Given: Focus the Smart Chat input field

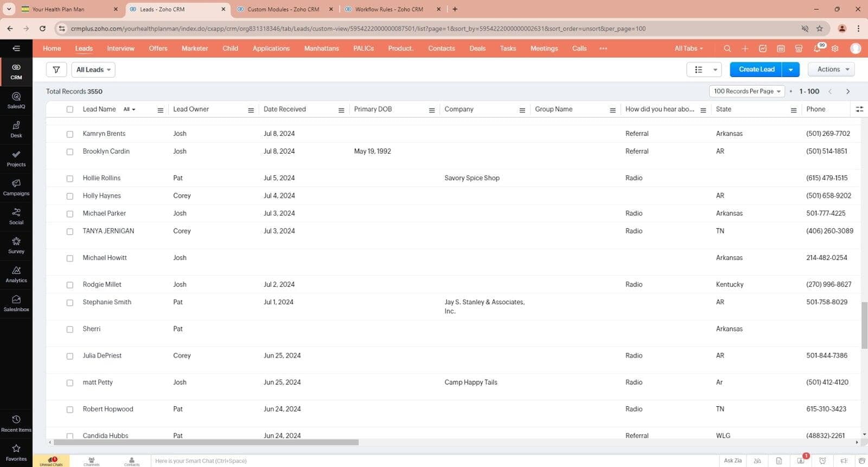Looking at the screenshot, I should 434,461.
